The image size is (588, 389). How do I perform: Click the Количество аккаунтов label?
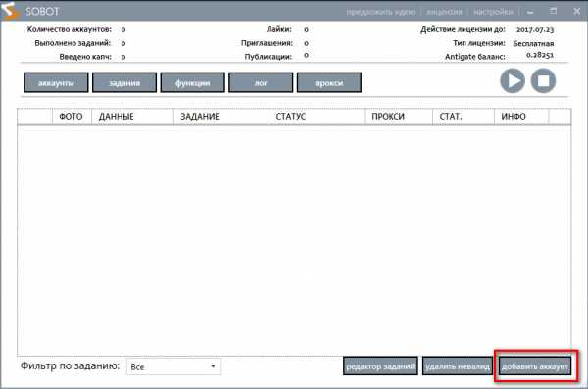pos(70,29)
